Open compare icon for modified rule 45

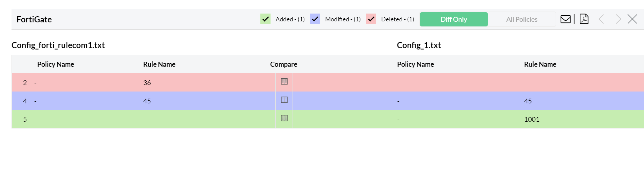pos(284,100)
